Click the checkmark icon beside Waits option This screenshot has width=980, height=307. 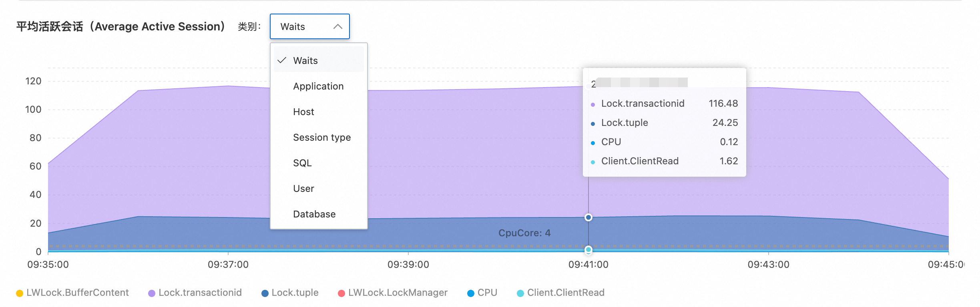(282, 60)
